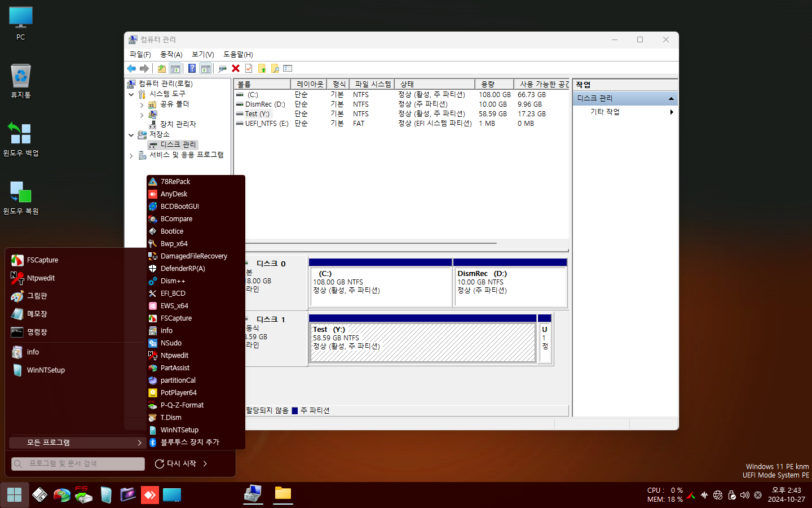This screenshot has height=508, width=812.
Task: Click the properties checkmark page toolbar icon
Action: coord(249,68)
